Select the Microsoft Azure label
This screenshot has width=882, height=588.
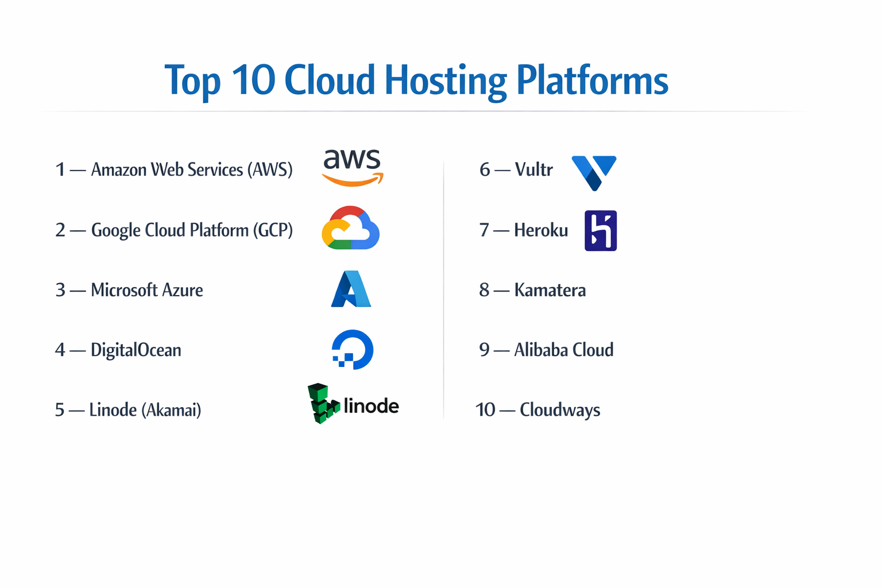129,290
